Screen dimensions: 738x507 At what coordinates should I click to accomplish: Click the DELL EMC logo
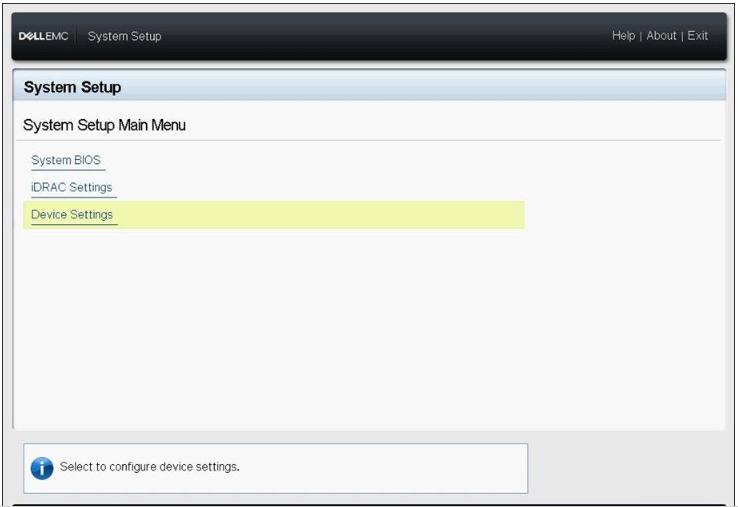(43, 36)
